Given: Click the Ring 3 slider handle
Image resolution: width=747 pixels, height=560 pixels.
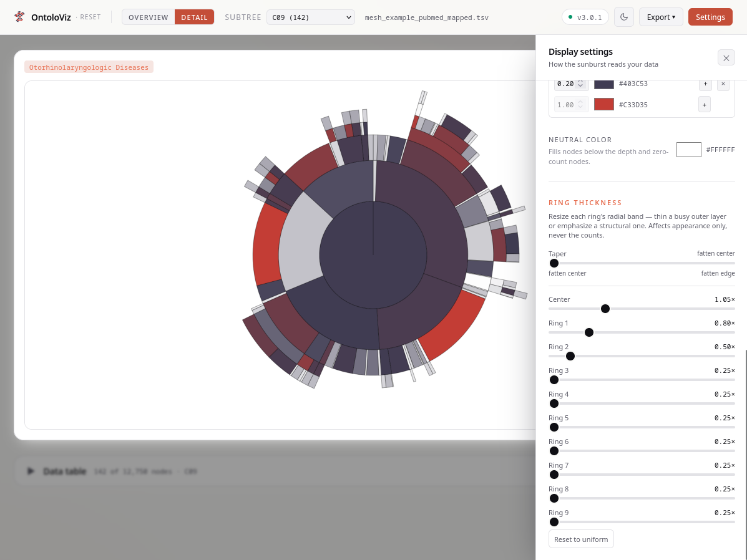Looking at the screenshot, I should pyautogui.click(x=554, y=380).
